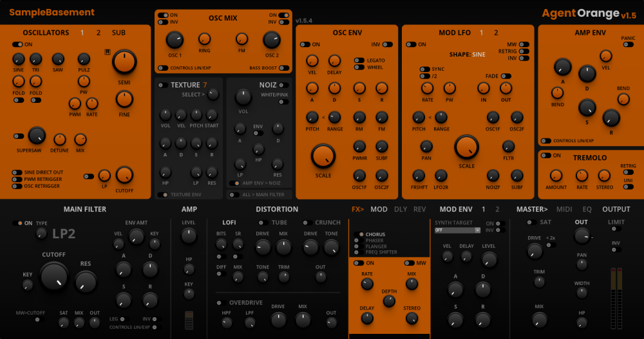The height and width of the screenshot is (339, 644).
Task: Click the NOIZ VOL knob
Action: pos(243,98)
